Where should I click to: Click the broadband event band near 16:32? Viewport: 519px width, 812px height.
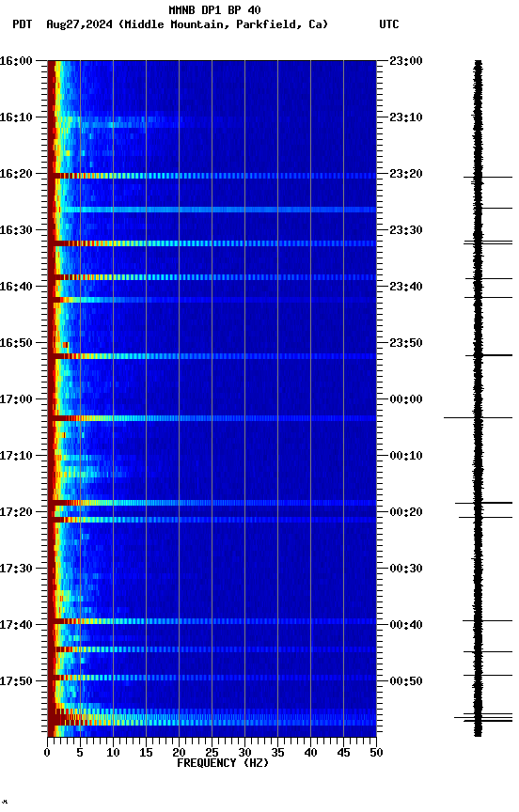click(x=212, y=243)
